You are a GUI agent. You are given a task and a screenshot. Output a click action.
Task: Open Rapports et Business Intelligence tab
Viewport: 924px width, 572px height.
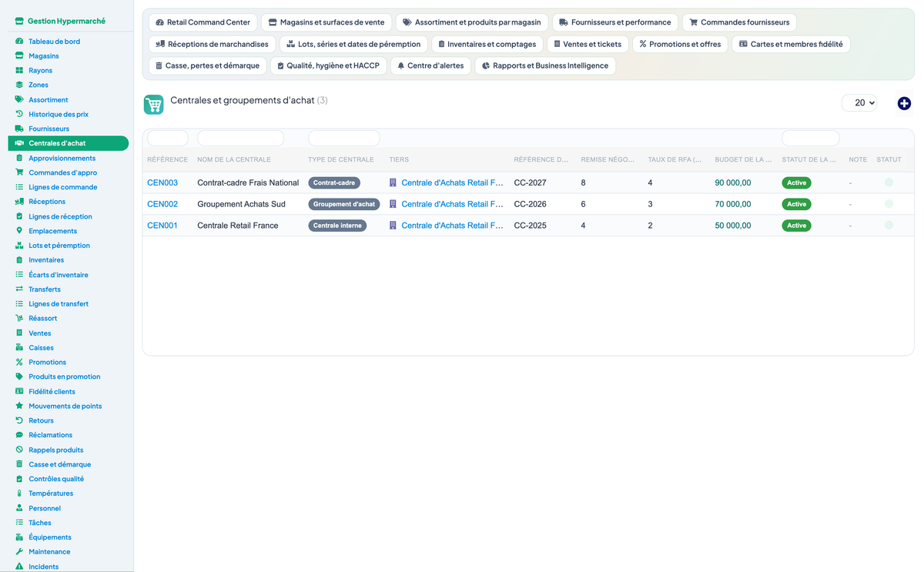pos(545,65)
